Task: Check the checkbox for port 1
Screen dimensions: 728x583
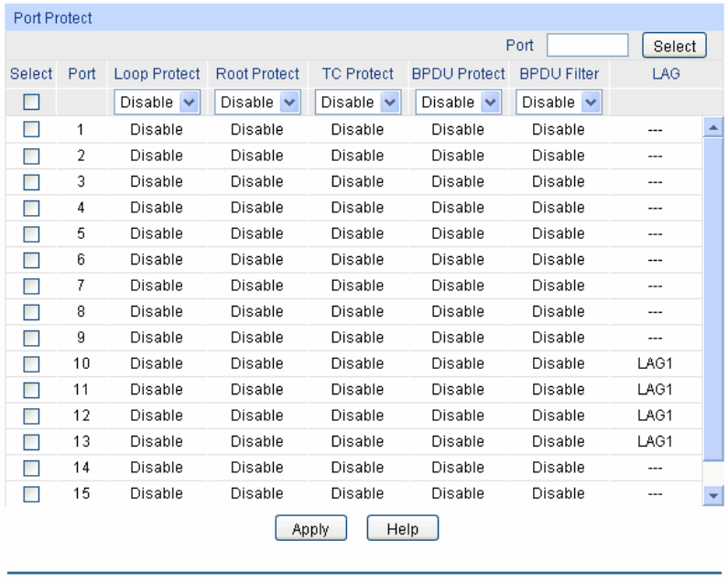Action: tap(31, 129)
